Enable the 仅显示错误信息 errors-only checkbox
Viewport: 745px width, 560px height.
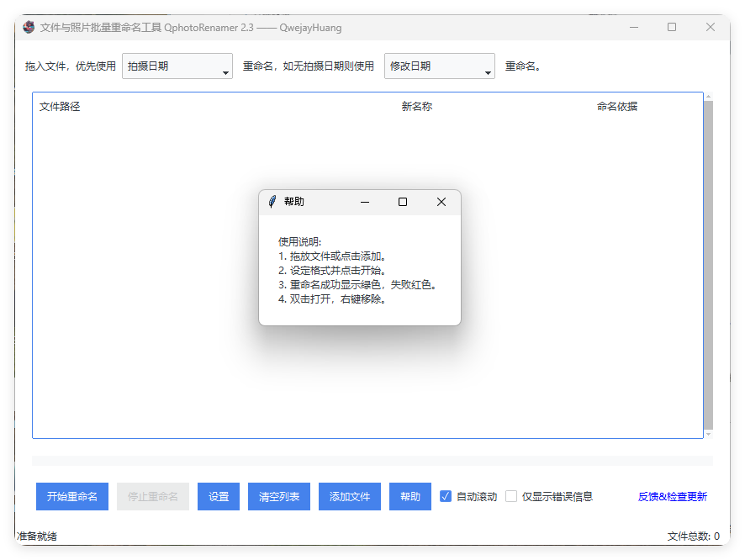tap(511, 496)
